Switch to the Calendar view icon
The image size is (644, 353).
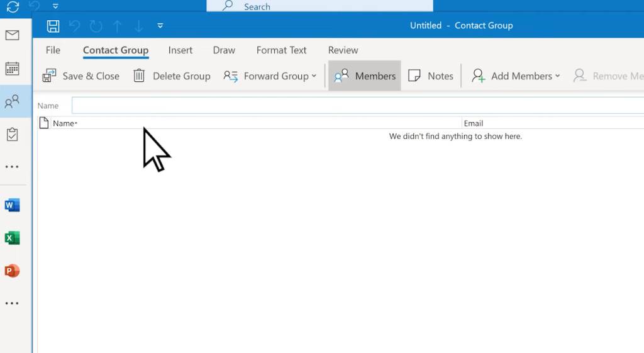coord(12,69)
